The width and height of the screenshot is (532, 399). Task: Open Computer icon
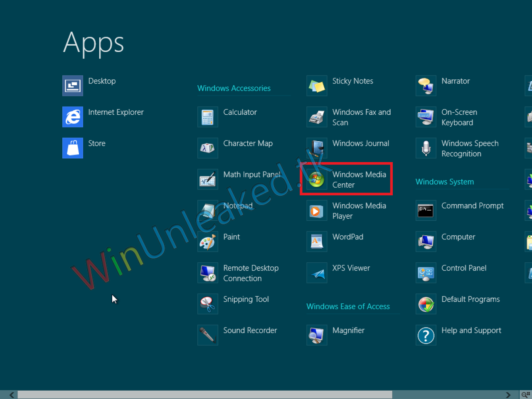point(426,241)
